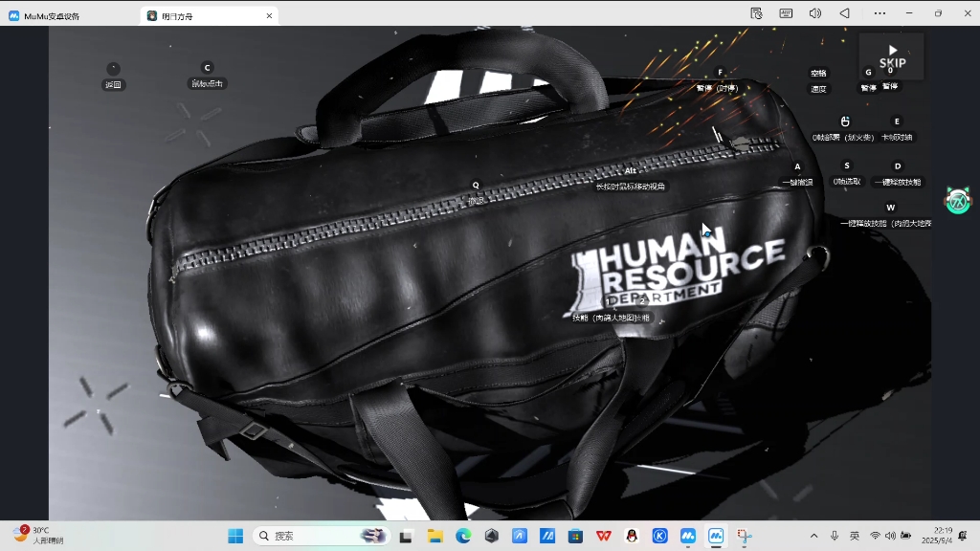980x551 pixels.
Task: Click the emulator volume speaker icon
Action: pos(815,13)
